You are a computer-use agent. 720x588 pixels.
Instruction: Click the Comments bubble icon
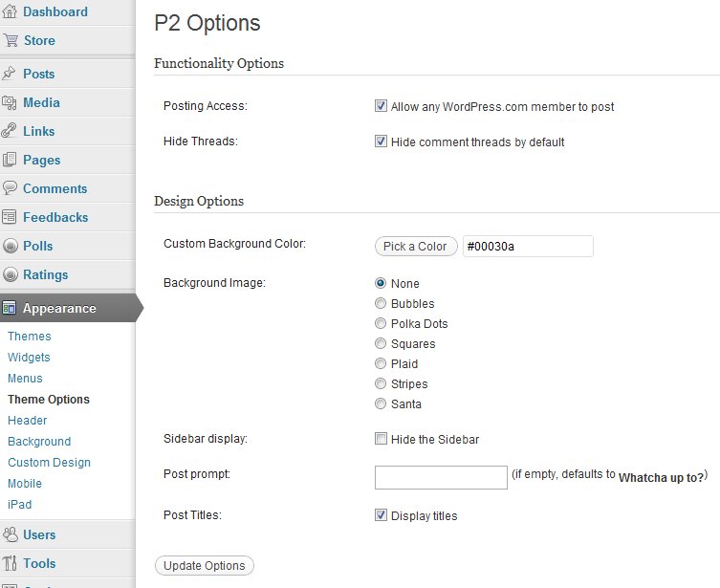pyautogui.click(x=10, y=188)
